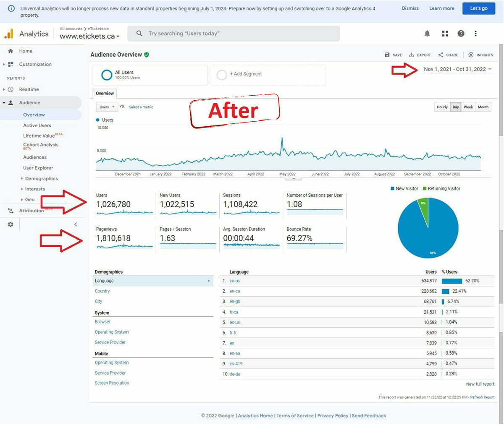Click the Let's go button
The image size is (504, 425).
[478, 8]
